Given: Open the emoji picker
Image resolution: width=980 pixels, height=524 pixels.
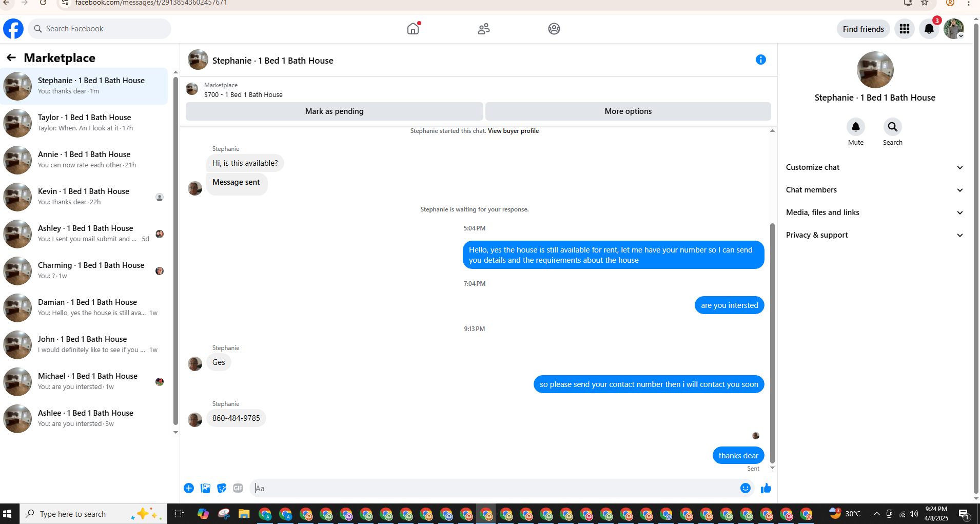Looking at the screenshot, I should 746,488.
